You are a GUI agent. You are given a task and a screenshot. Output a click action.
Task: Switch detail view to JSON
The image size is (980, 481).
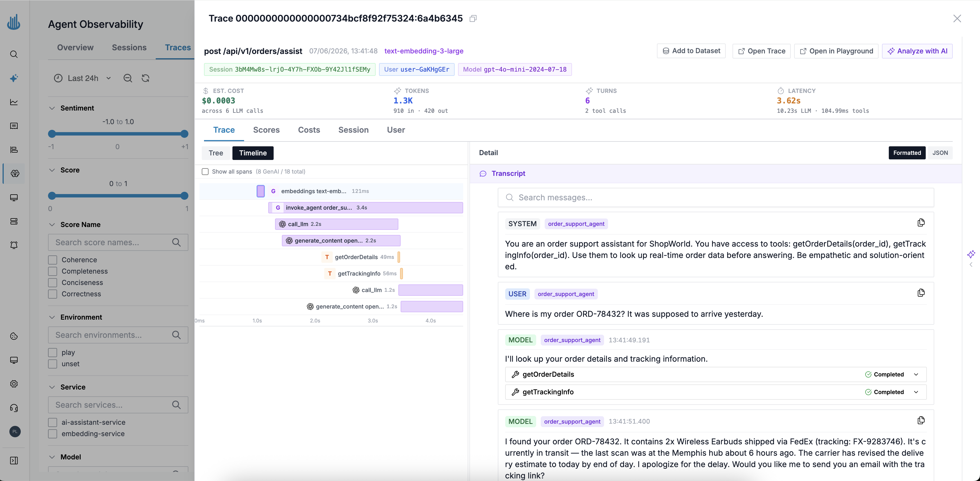coord(940,153)
